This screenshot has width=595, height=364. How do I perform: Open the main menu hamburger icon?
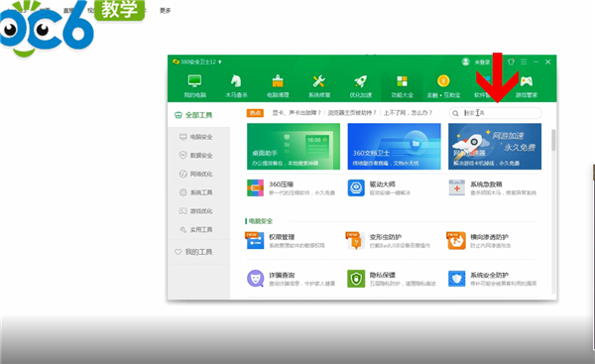(x=524, y=61)
